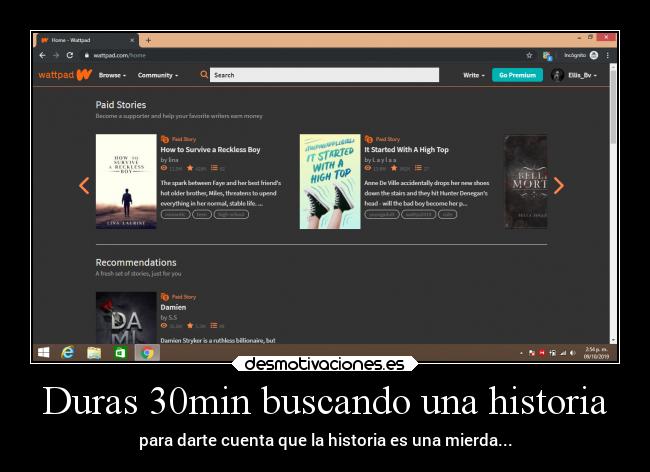650x472 pixels.
Task: Open Windows Start menu
Action: click(x=44, y=353)
